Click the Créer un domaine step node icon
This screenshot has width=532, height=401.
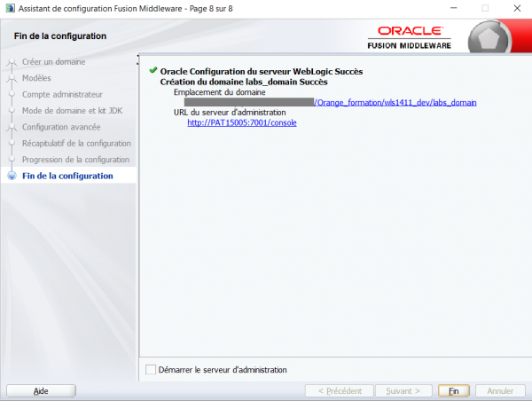click(12, 62)
